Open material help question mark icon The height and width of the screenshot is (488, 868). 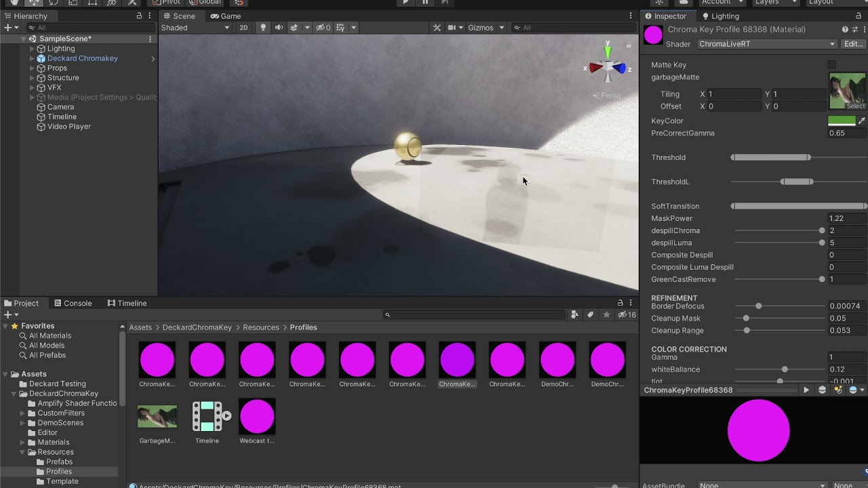(845, 30)
